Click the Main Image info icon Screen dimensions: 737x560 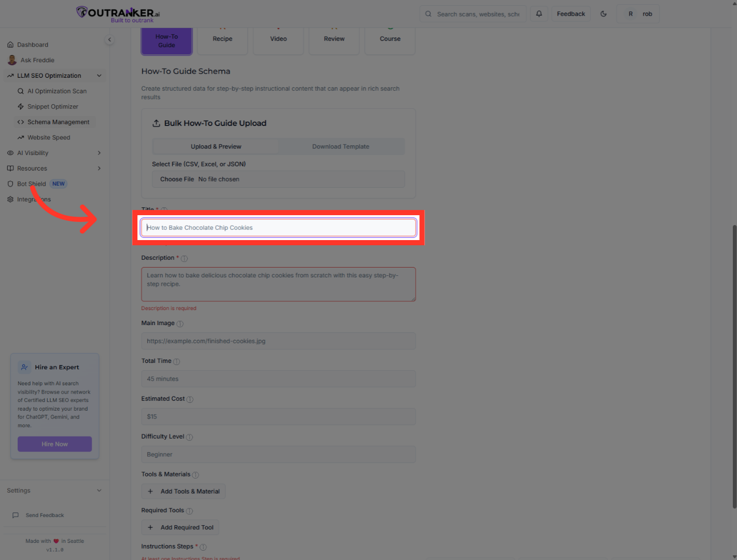pos(180,324)
